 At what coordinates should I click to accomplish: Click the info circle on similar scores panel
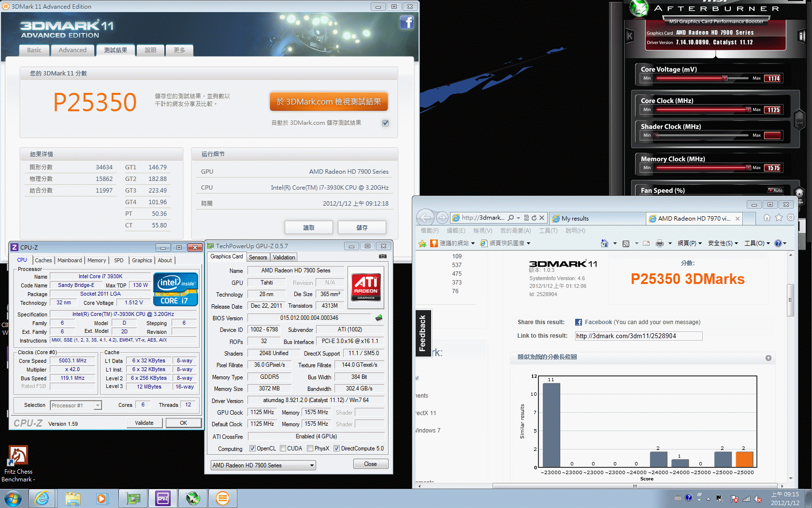768,358
